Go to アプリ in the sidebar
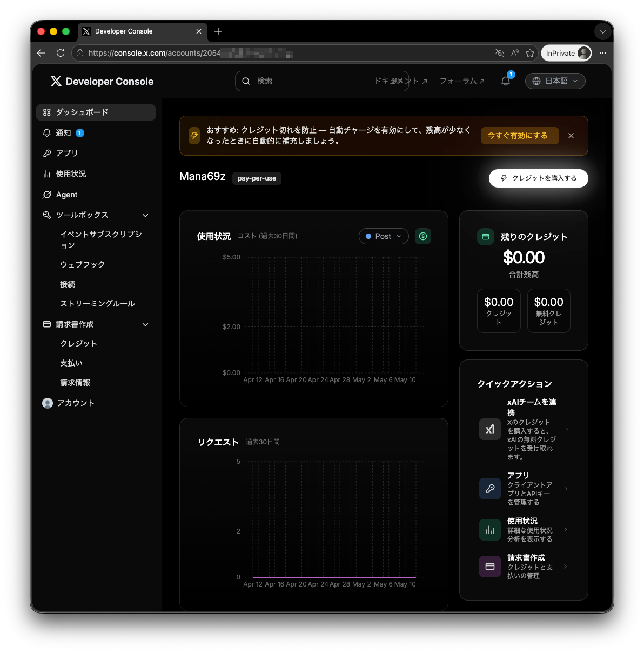The image size is (644, 653). tap(96, 154)
